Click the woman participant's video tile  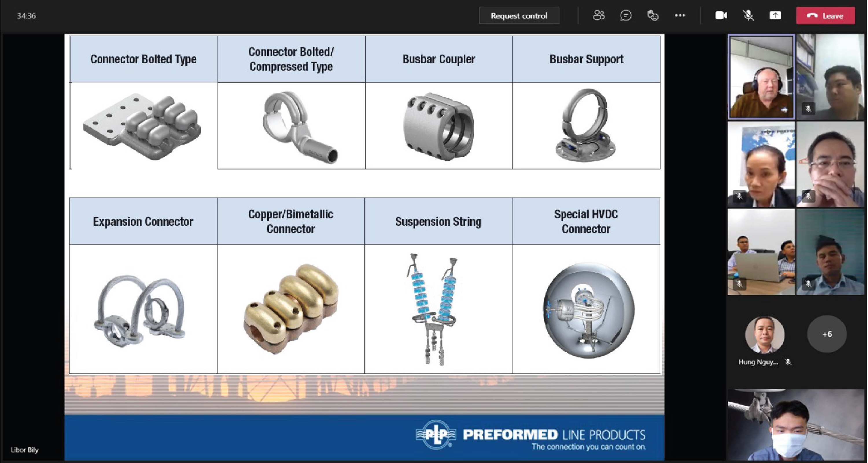tap(761, 165)
